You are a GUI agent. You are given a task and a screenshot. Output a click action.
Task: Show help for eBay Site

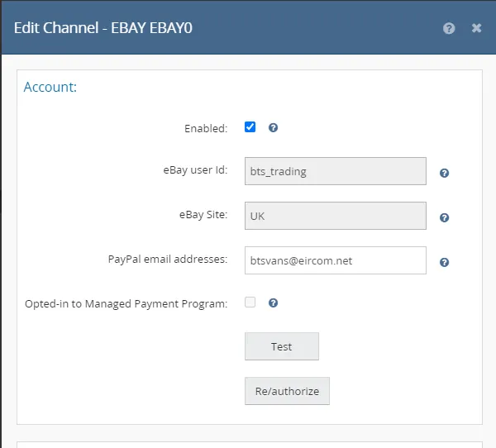point(444,217)
